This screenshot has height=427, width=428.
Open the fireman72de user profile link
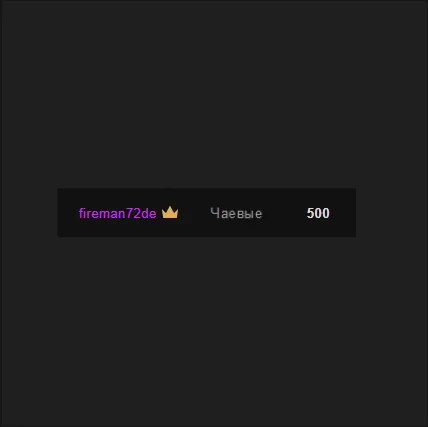point(117,213)
